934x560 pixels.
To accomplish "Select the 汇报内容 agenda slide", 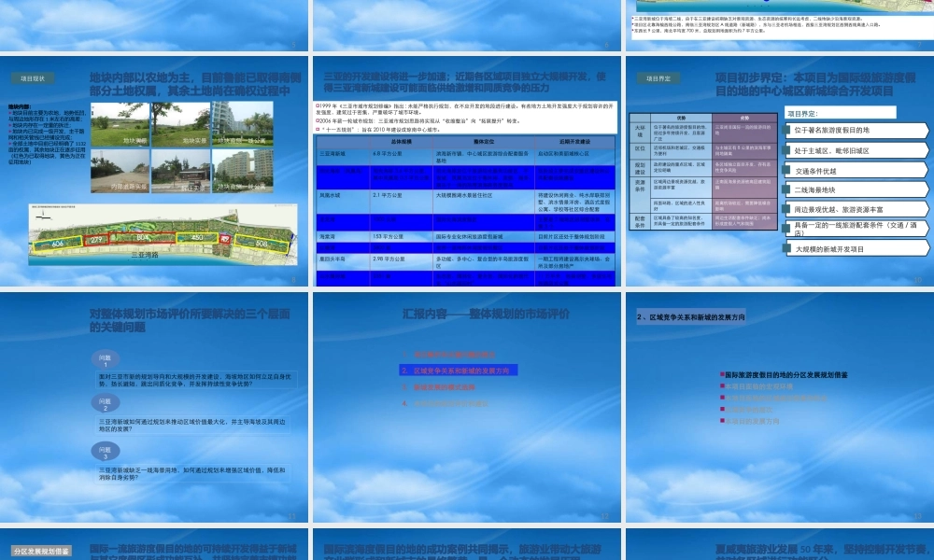I will pyautogui.click(x=467, y=407).
